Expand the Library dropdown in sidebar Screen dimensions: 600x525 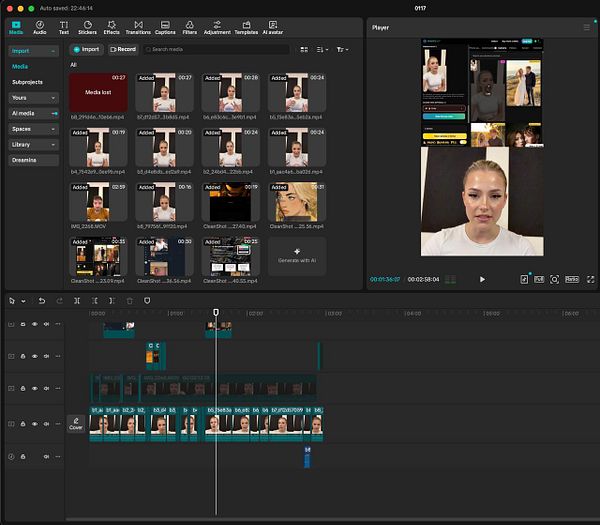point(33,144)
